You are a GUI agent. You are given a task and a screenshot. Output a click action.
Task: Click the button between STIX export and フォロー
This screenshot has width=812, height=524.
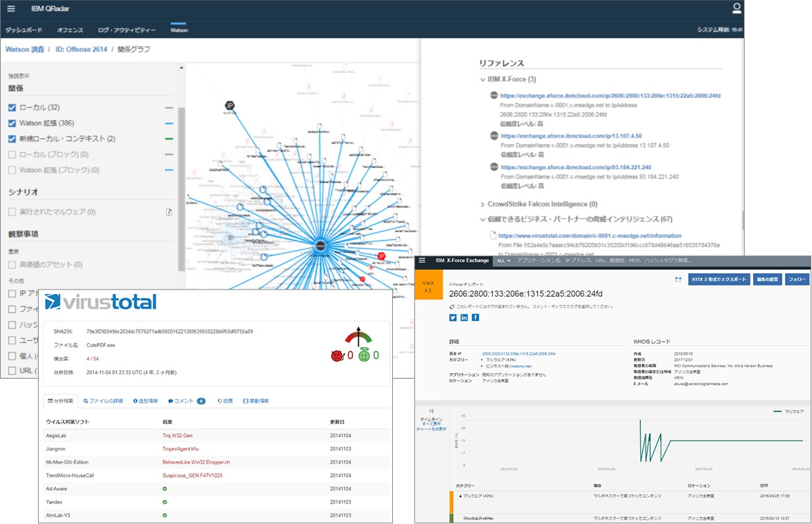pos(767,279)
